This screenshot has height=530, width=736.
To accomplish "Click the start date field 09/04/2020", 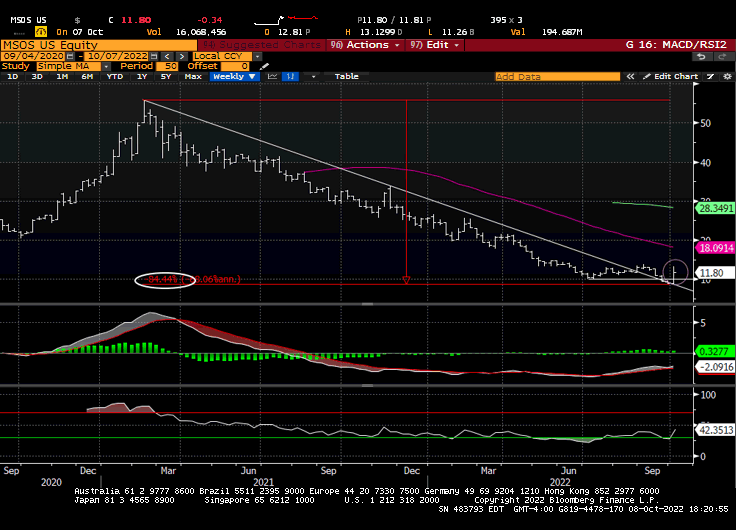I will tap(33, 56).
